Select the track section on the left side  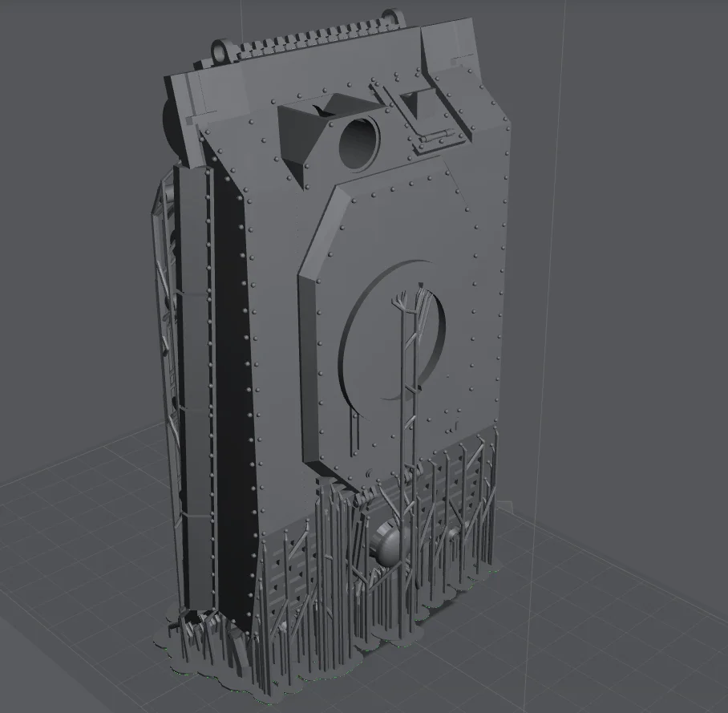coord(197,390)
